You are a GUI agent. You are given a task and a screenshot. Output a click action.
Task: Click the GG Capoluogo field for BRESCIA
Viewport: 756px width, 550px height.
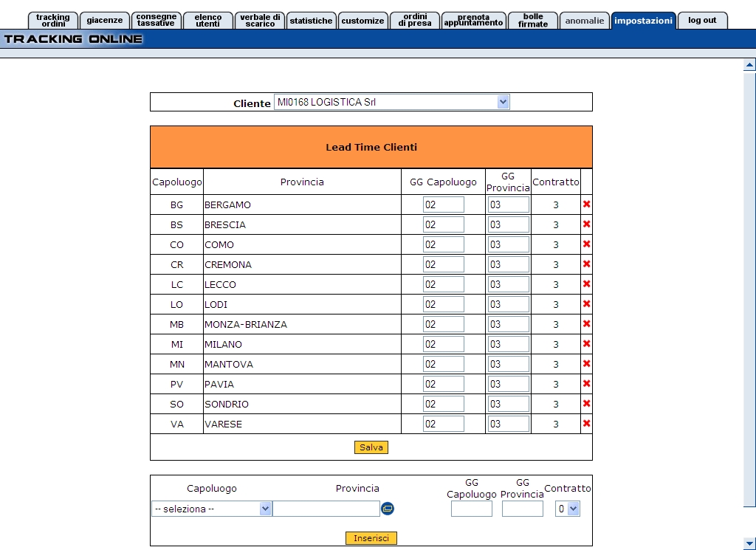tap(443, 224)
